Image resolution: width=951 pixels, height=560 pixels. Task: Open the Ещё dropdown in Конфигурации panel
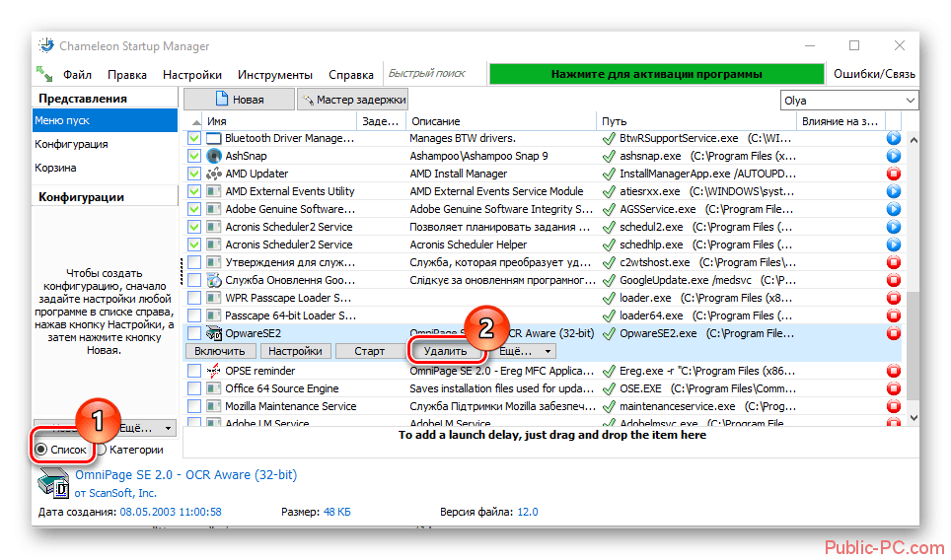(146, 428)
